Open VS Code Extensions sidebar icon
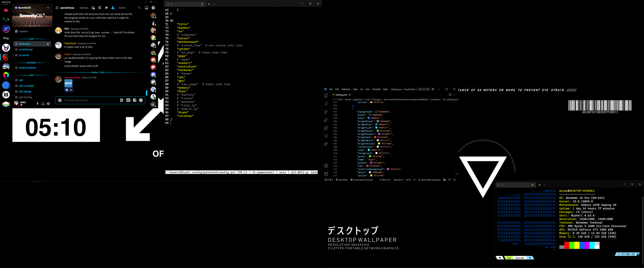The height and width of the screenshot is (268, 644). click(x=326, y=128)
